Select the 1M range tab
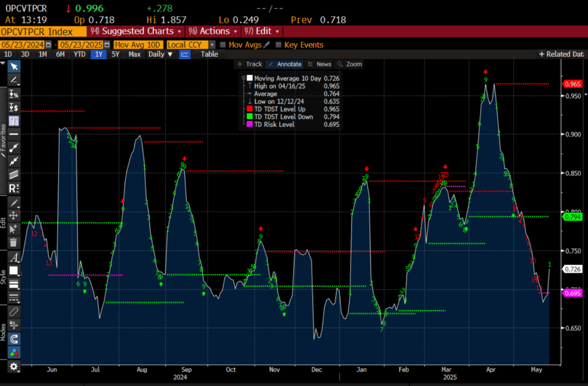 [x=42, y=55]
